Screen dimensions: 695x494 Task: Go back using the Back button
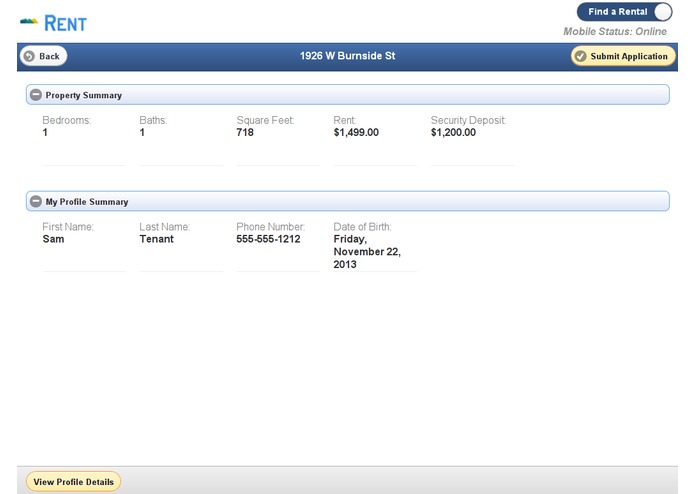coord(43,56)
